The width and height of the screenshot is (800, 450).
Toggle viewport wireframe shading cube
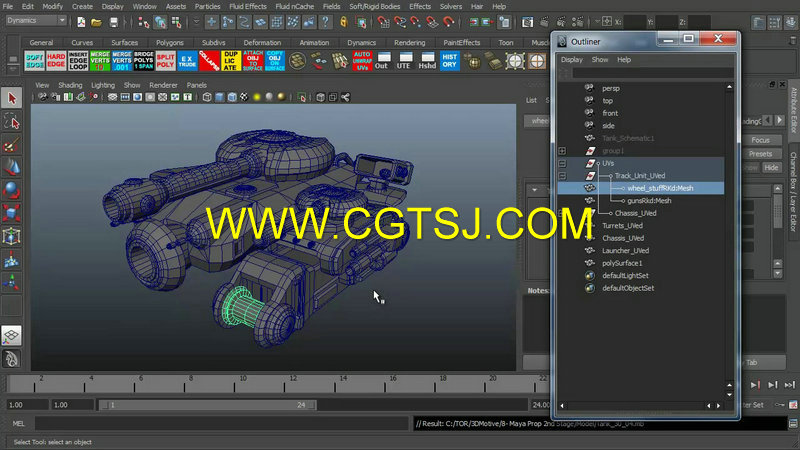pyautogui.click(x=207, y=97)
